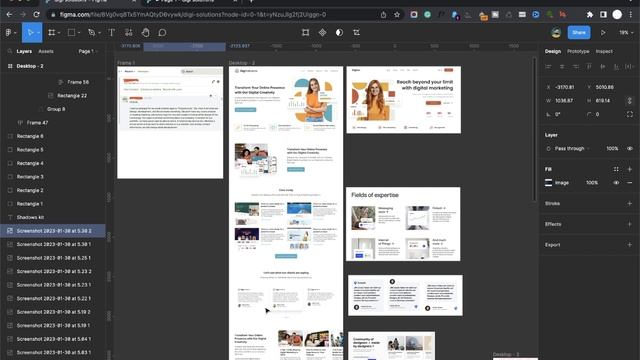Select the Move tool
640x360 pixels.
point(30,32)
